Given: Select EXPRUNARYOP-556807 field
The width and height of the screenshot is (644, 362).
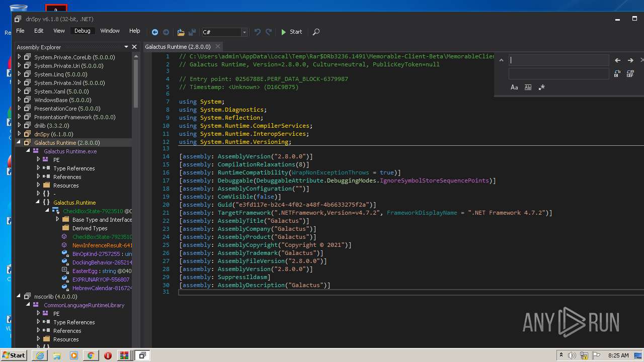Looking at the screenshot, I should tap(101, 280).
